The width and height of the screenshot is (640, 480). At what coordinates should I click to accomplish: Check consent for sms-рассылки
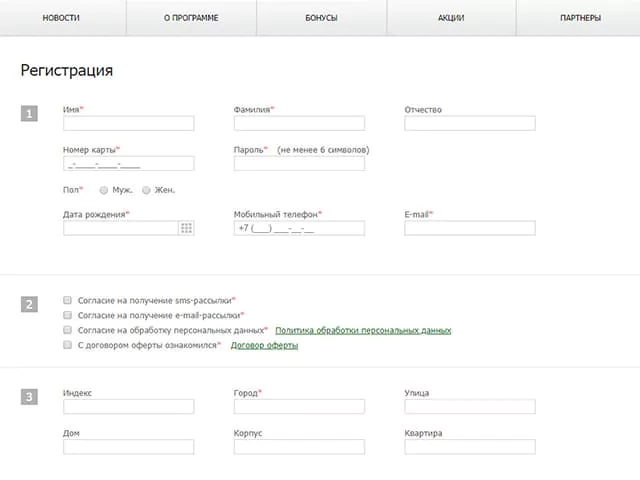click(67, 300)
